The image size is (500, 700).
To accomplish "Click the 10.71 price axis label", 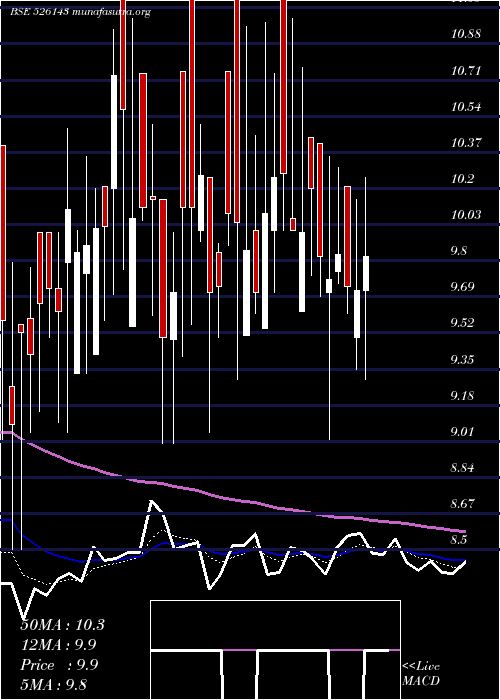I will [466, 70].
